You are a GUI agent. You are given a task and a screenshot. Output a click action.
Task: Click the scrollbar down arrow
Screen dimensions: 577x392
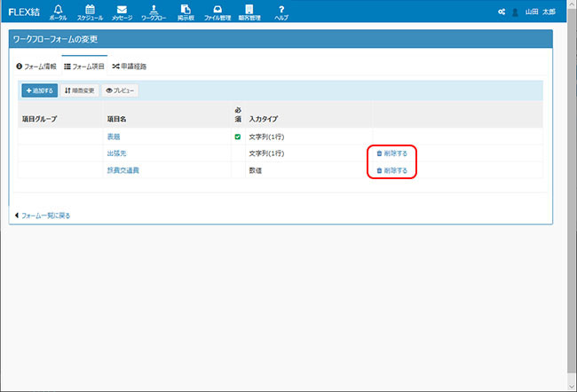[572, 387]
